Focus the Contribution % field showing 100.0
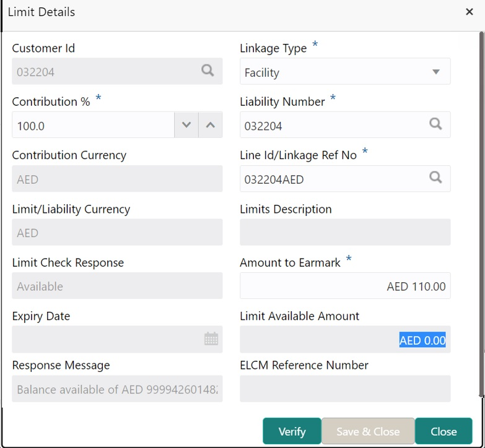Viewport: 485px width, 448px height. (93, 125)
